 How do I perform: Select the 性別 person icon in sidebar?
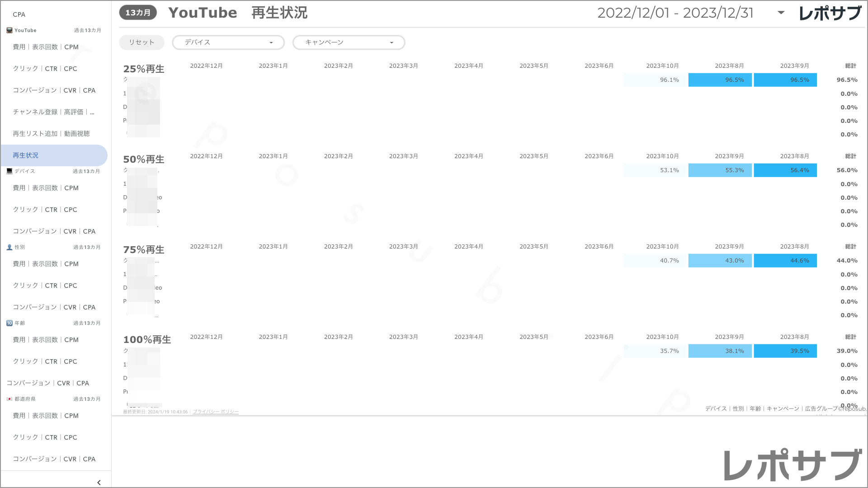9,247
